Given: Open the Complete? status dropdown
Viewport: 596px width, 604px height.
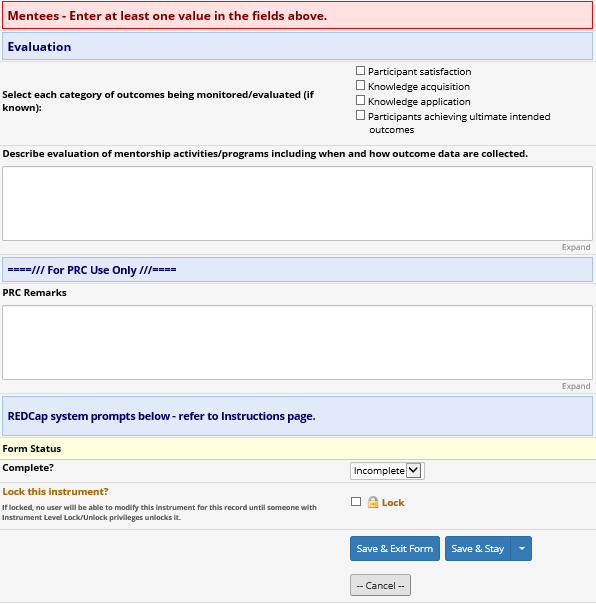Looking at the screenshot, I should 387,471.
